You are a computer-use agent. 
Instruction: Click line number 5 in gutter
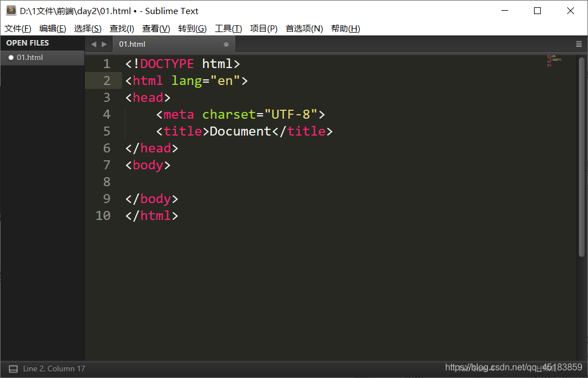tap(107, 132)
